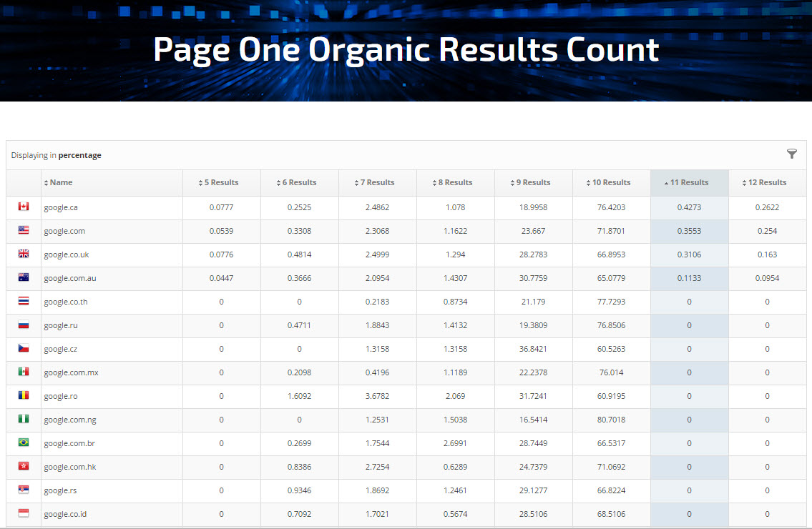Click the 71.8701 value for google.com
This screenshot has height=529, width=812.
coord(611,231)
